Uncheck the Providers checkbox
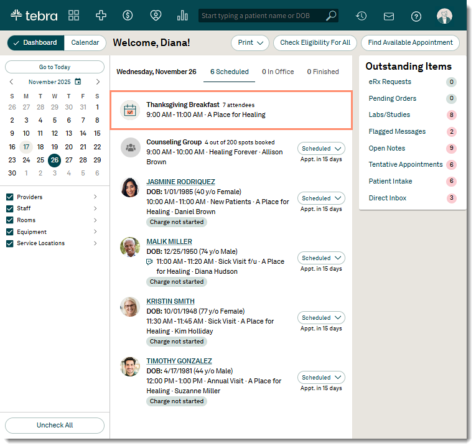The image size is (476, 448). click(10, 197)
